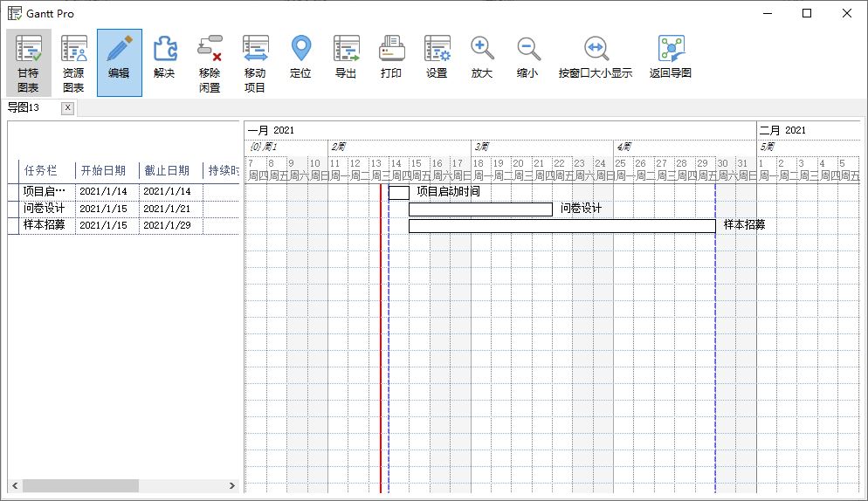Screen dimensions: 868x501
Task: Click the 移除闲置 remove idle icon
Action: [x=210, y=62]
